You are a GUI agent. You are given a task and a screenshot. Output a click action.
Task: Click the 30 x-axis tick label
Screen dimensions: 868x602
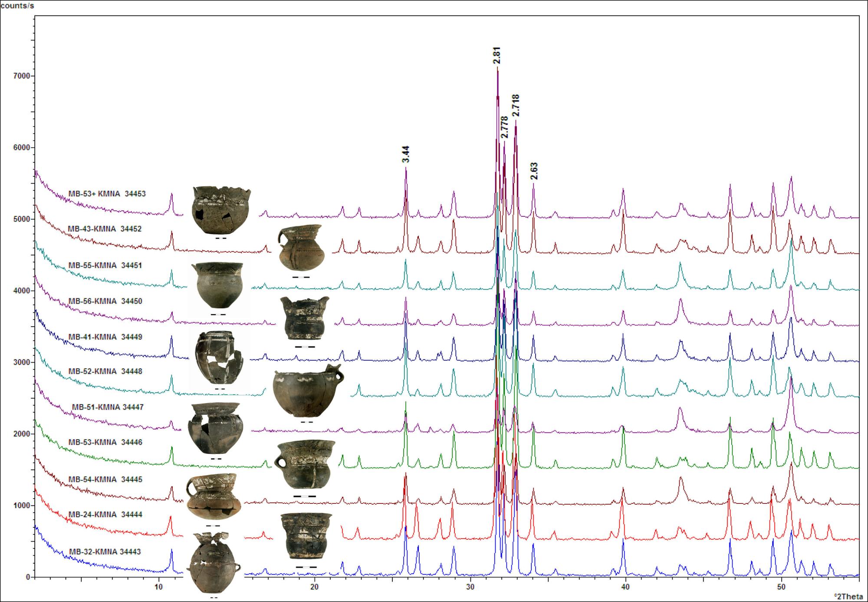point(470,587)
